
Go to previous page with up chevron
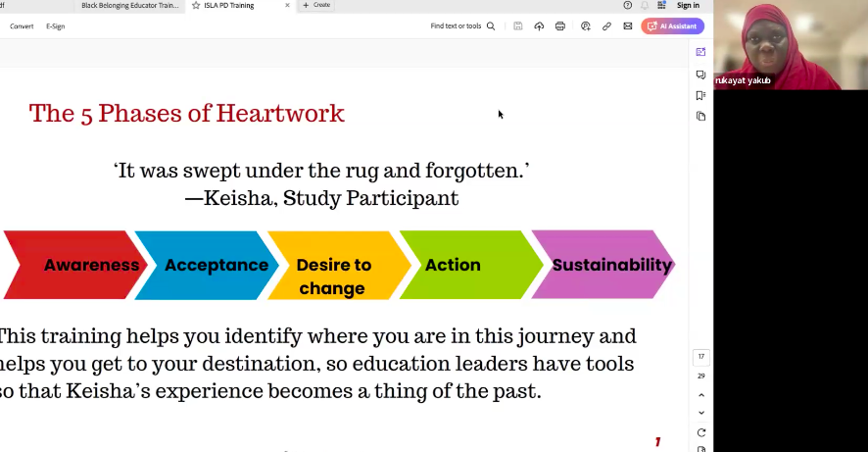(701, 395)
